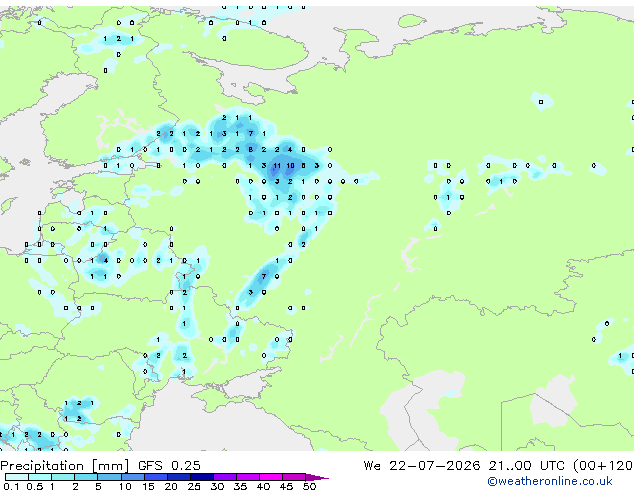Click the 'We 22-07-2026' date text
Image resolution: width=634 pixels, height=490 pixels.
coord(422,466)
